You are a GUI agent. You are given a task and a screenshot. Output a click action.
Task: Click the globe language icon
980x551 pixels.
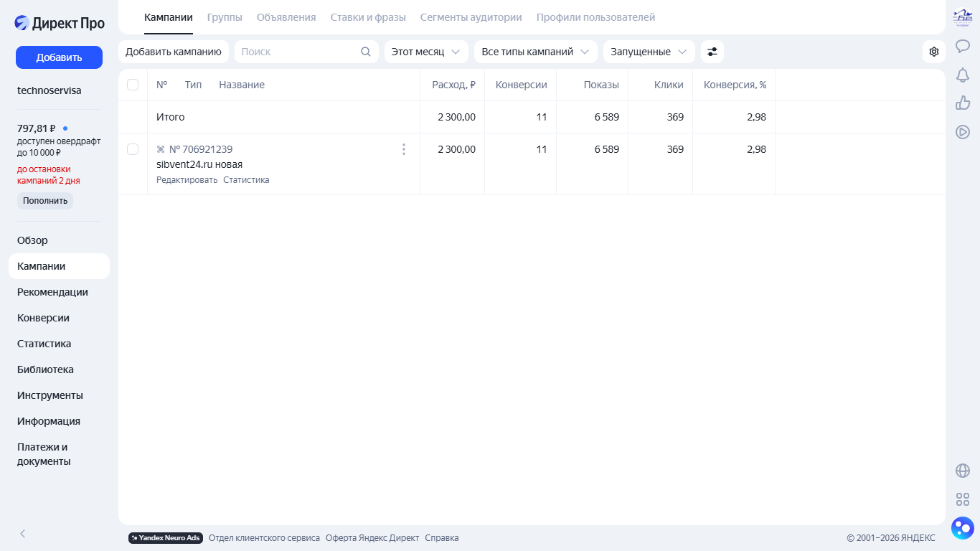pos(963,471)
